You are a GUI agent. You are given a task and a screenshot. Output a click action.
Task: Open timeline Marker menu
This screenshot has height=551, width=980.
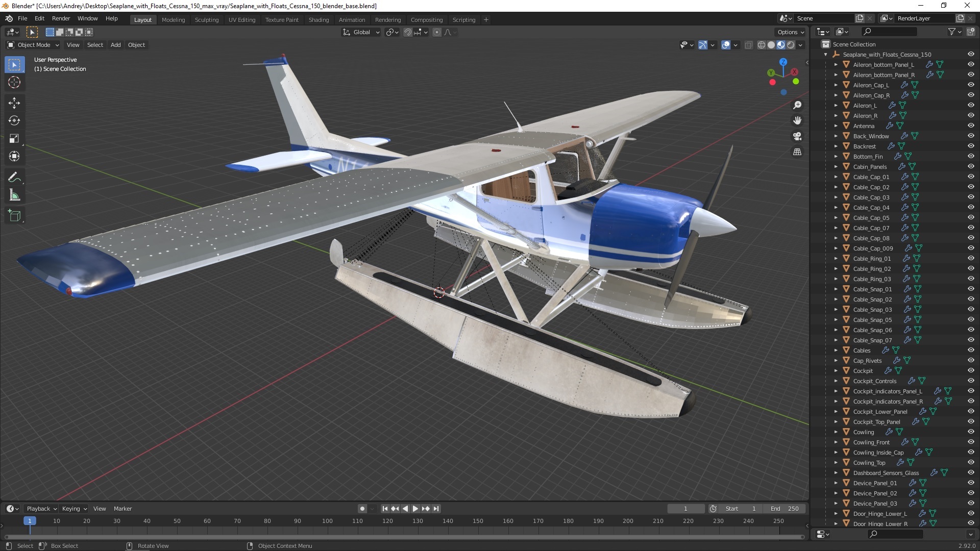coord(122,509)
